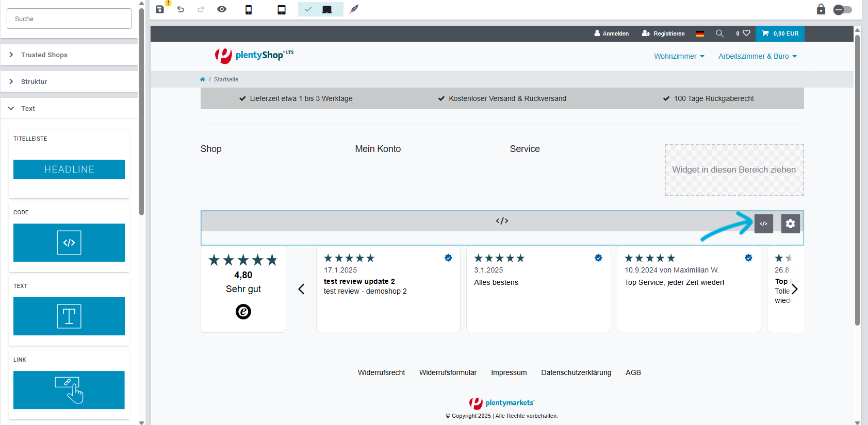This screenshot has height=425, width=868.
Task: Open the Widerrufsformular footer link
Action: click(x=448, y=372)
